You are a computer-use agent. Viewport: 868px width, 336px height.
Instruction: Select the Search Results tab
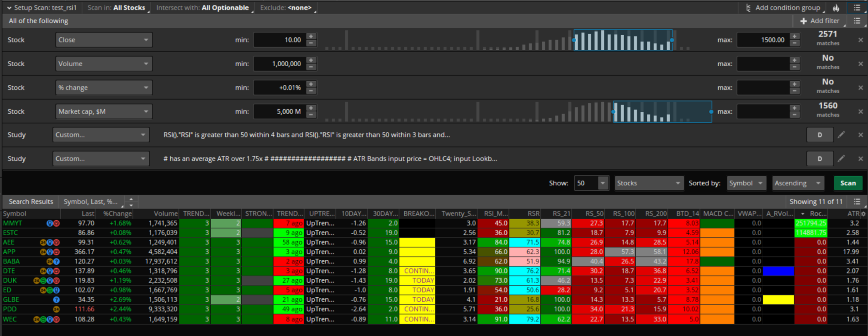[x=31, y=201]
